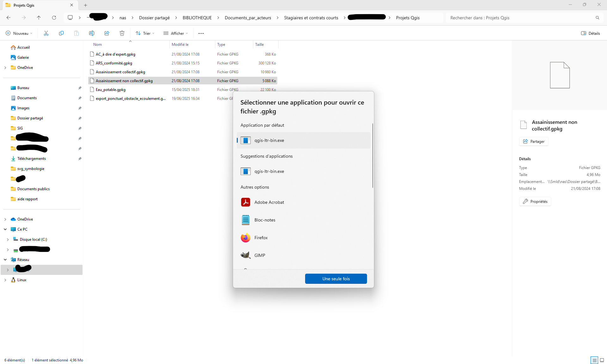Choose Firefox to open the file

[261, 238]
